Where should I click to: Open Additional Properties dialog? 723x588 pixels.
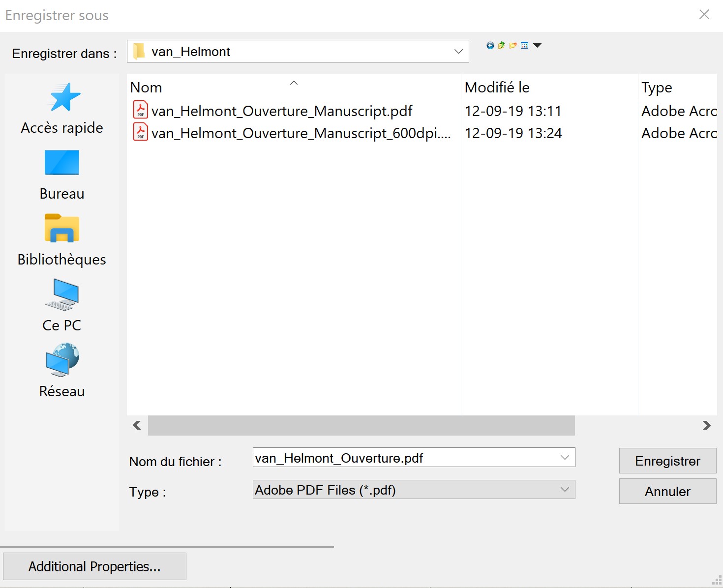point(94,566)
